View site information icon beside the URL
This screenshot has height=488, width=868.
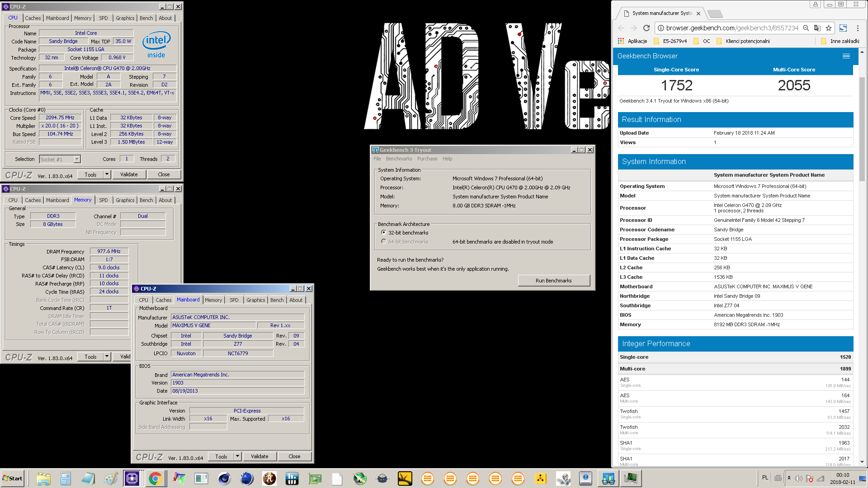[x=661, y=28]
